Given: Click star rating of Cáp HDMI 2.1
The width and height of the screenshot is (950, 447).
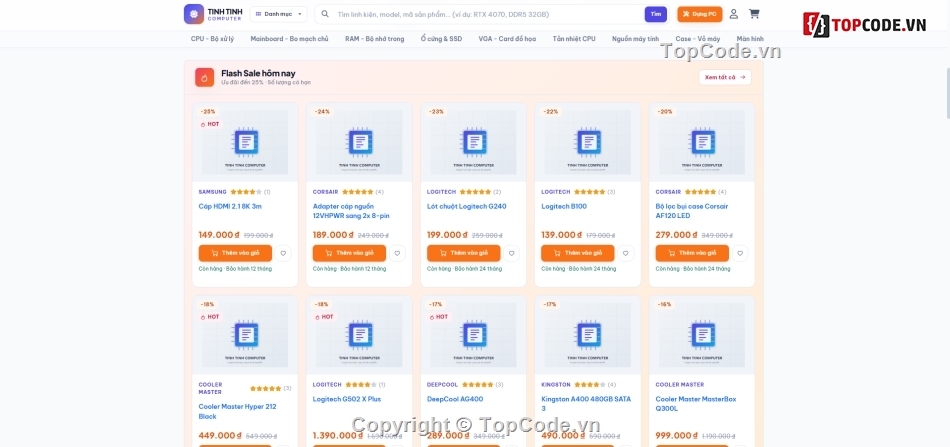Looking at the screenshot, I should point(246,192).
